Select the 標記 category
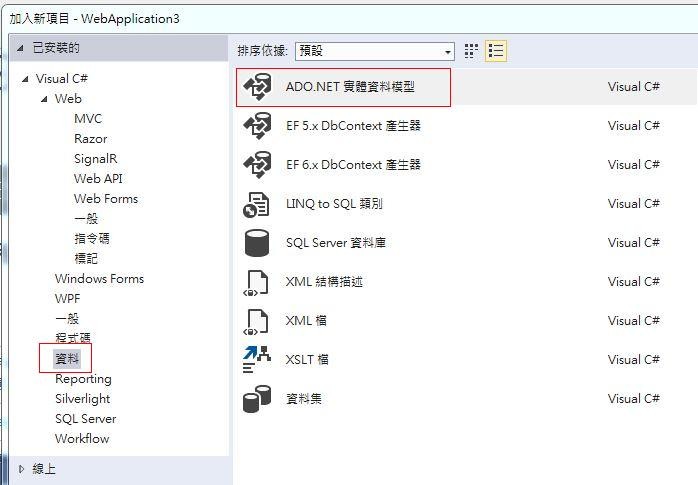This screenshot has height=485, width=698. [86, 259]
